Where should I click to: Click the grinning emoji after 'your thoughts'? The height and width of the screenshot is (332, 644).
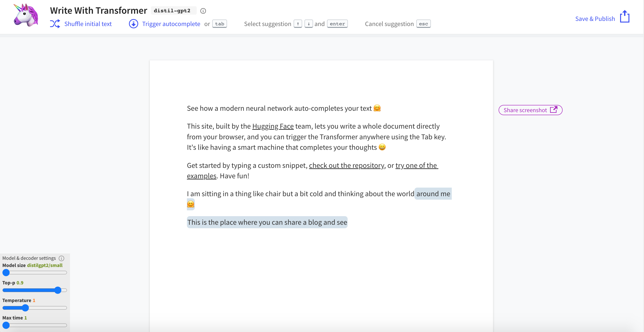382,147
